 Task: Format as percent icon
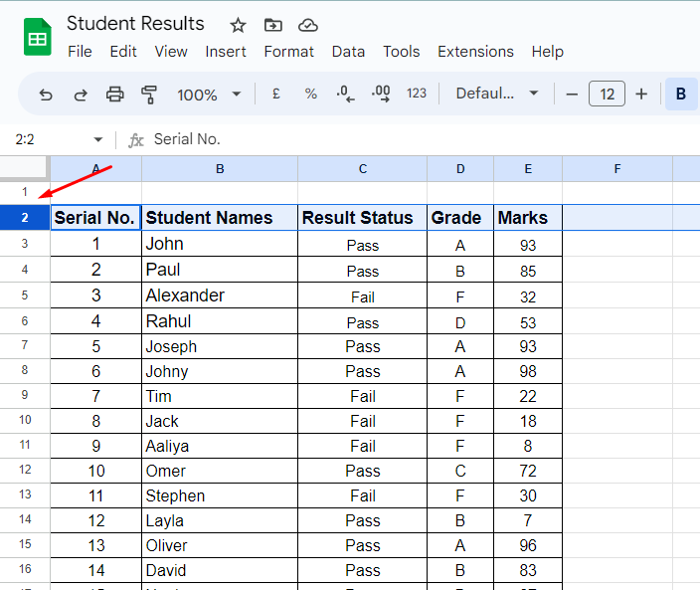coord(310,94)
